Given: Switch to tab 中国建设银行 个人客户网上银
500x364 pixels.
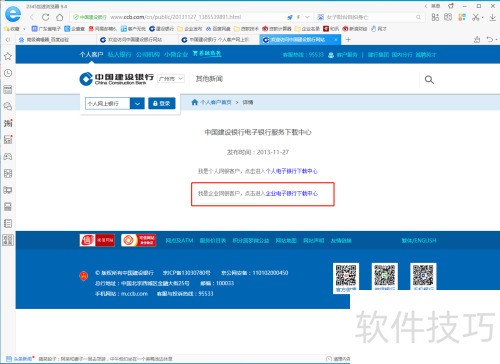Looking at the screenshot, I should pos(218,40).
